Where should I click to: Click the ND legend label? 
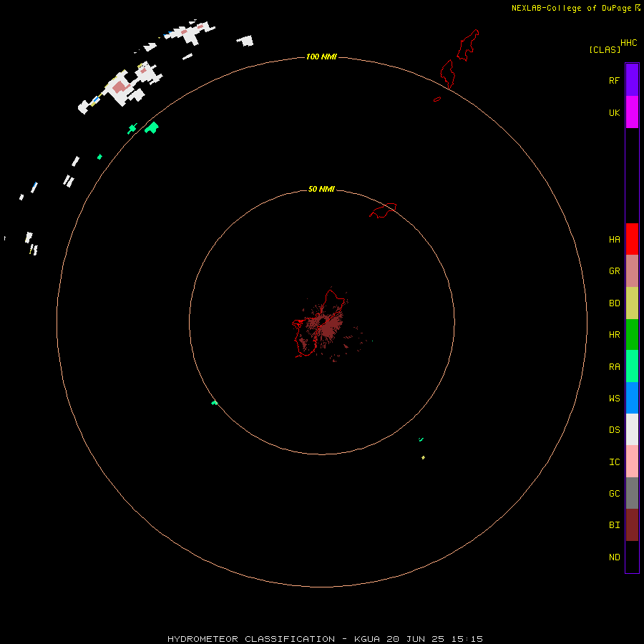tap(614, 557)
